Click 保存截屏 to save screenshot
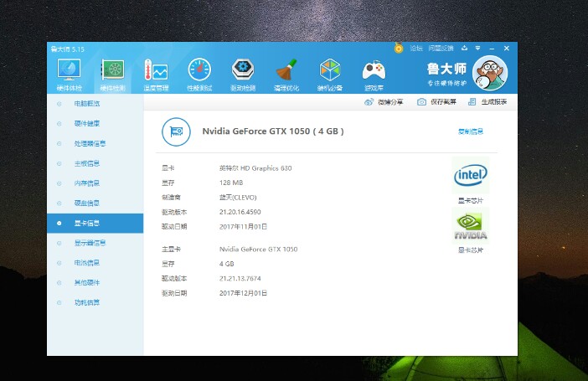Screen dimensions: 588x381 (436, 102)
